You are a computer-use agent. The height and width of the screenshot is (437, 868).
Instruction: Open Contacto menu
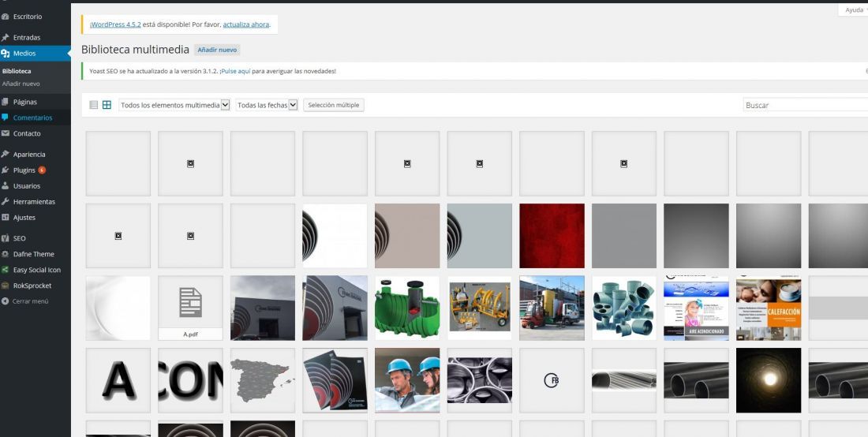point(36,134)
